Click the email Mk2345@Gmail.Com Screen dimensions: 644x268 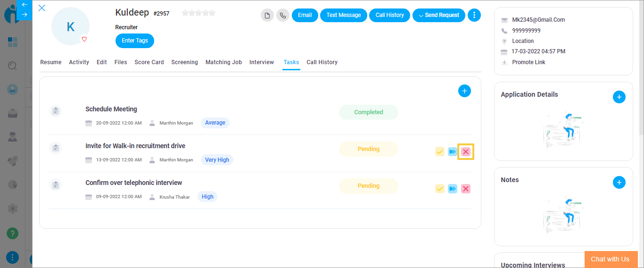(538, 20)
